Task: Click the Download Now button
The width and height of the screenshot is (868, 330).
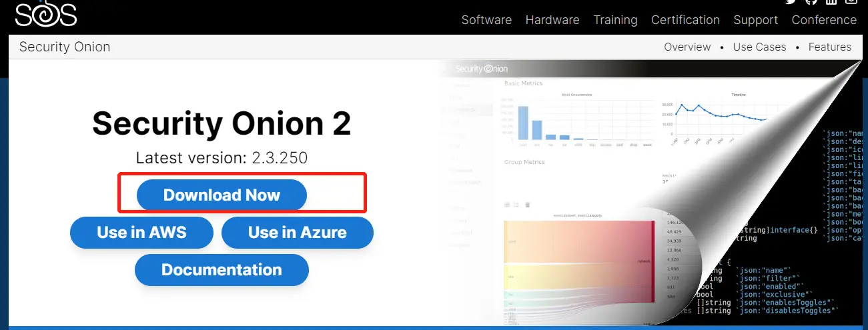Action: (x=222, y=195)
